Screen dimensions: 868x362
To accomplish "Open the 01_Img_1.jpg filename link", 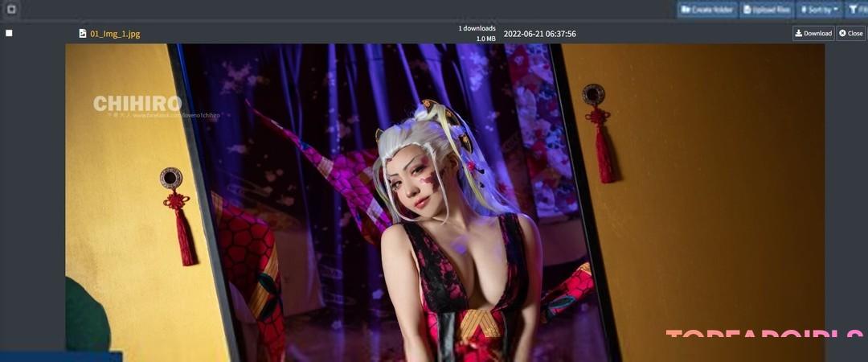I will point(115,34).
